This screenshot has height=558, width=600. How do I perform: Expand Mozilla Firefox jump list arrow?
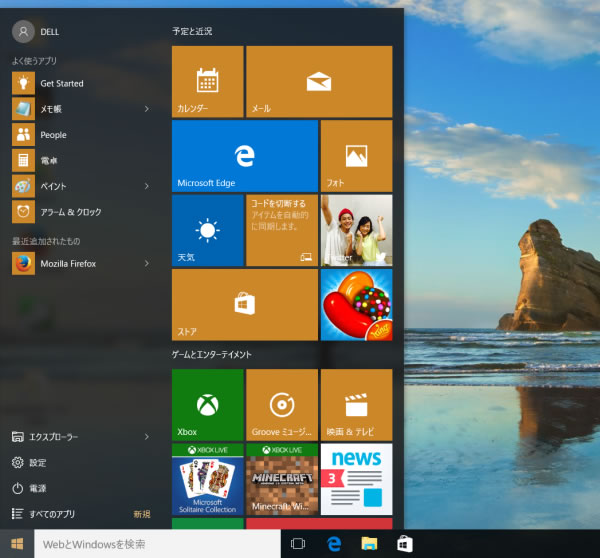[x=147, y=263]
